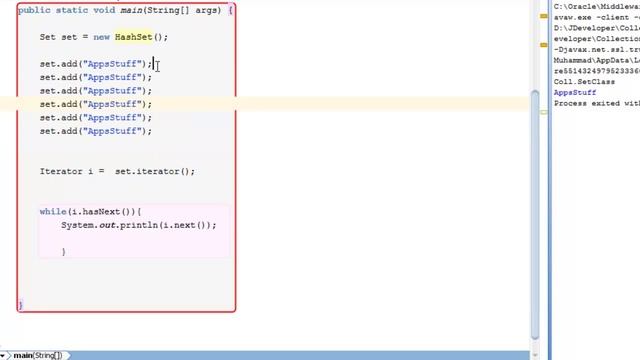Click the 'C:\Oracle\Middlewa' path line in the log

point(596,7)
